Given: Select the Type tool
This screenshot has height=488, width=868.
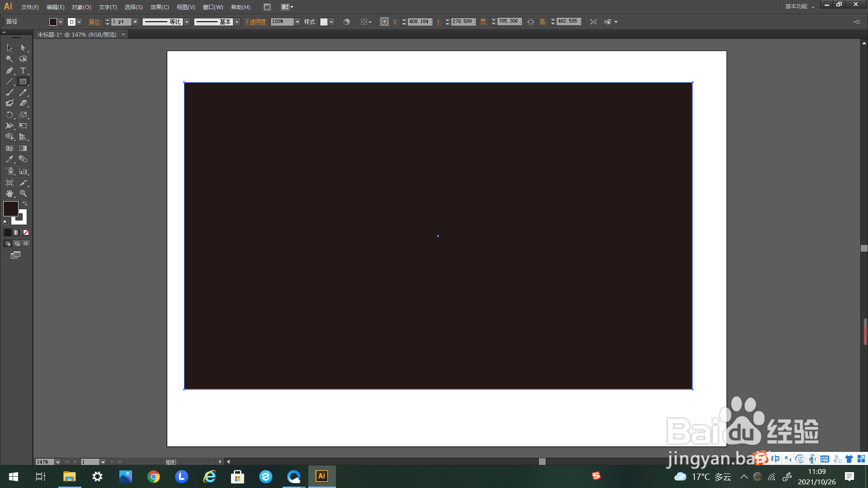Looking at the screenshot, I should click(23, 70).
